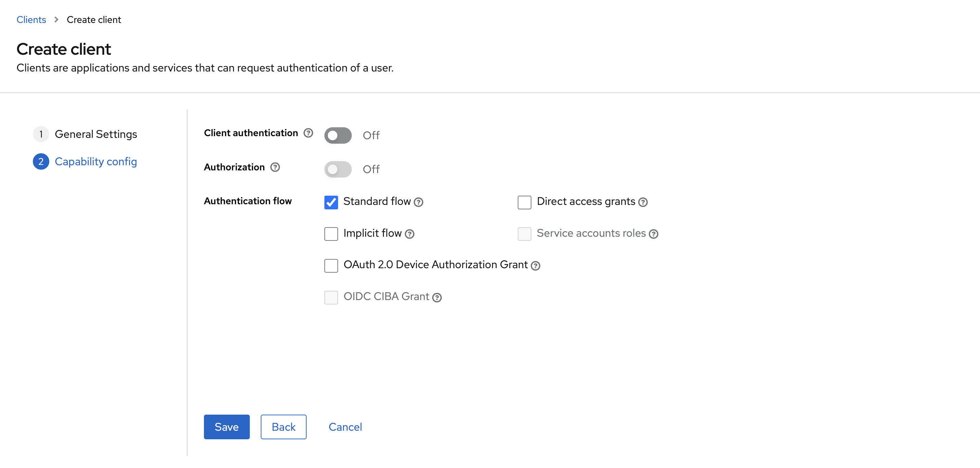Navigate back via the Clients breadcrumb
The image size is (980, 468).
click(31, 19)
